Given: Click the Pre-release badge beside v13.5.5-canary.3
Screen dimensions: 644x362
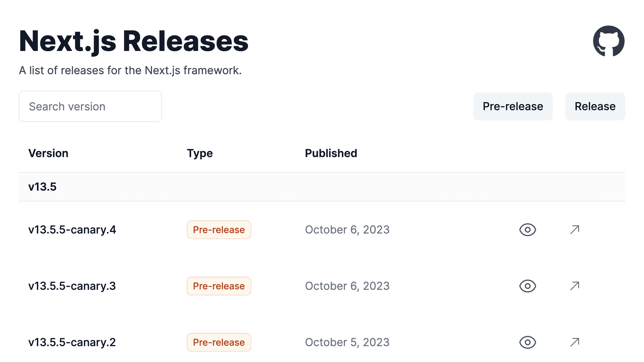Looking at the screenshot, I should pos(219,286).
